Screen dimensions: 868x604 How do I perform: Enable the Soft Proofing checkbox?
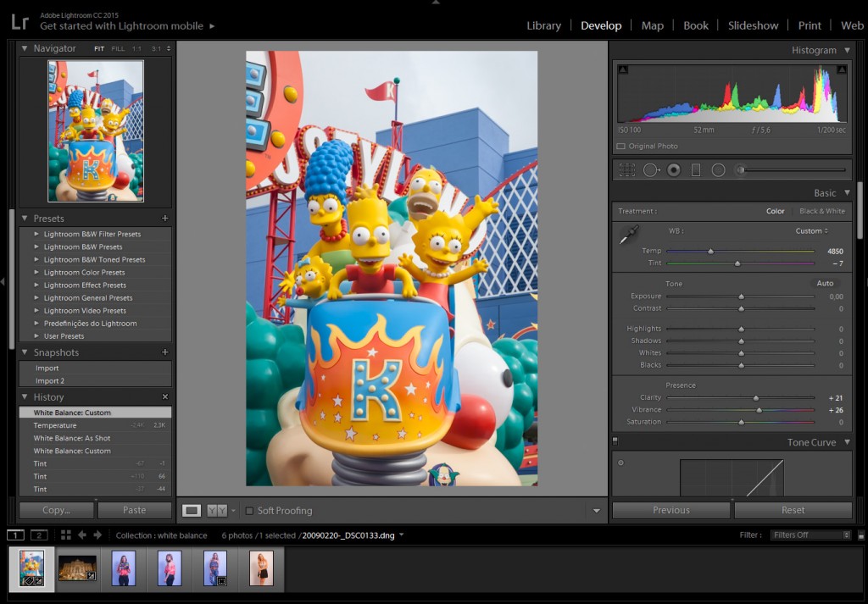[x=249, y=511]
